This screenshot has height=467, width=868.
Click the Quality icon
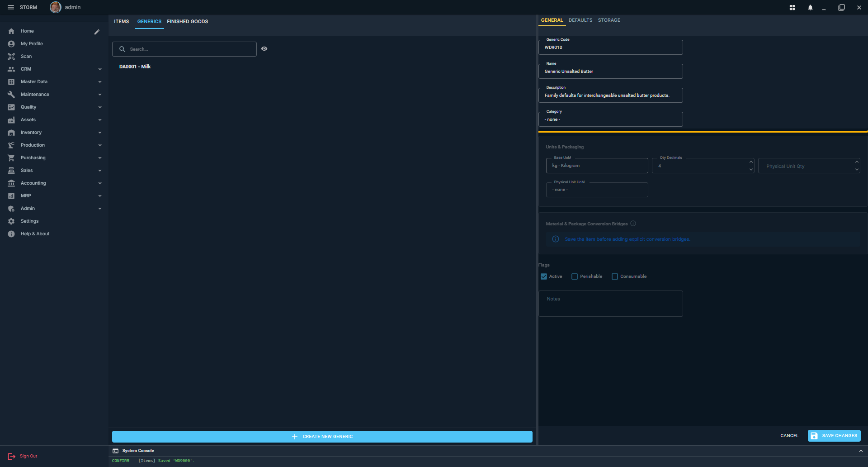[x=11, y=107]
